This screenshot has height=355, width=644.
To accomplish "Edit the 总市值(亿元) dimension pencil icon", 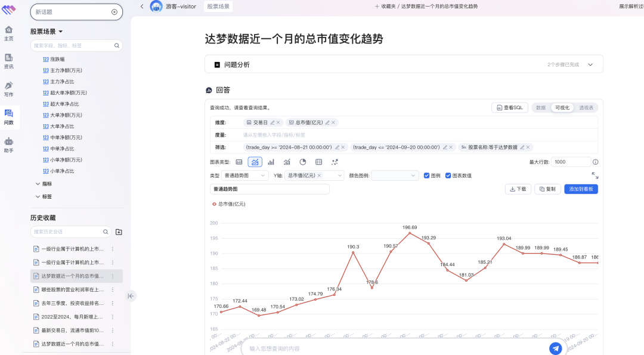I will click(327, 122).
